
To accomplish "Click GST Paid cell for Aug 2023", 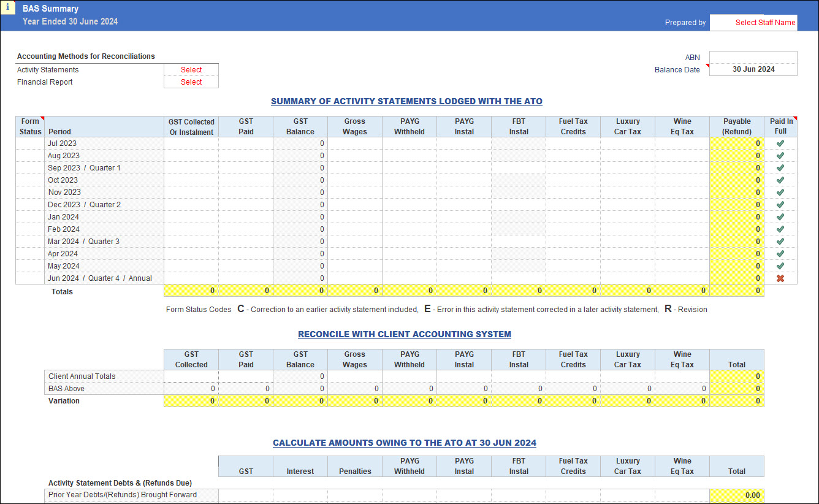I will 246,155.
